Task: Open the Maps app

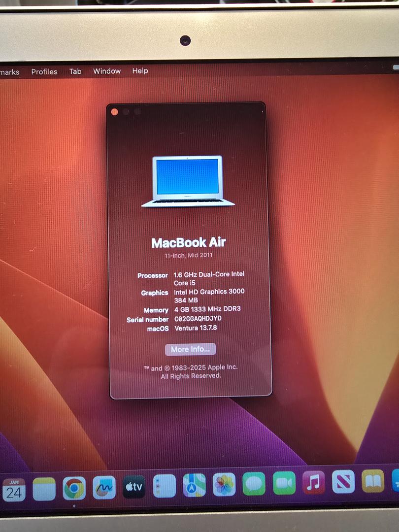Action: pos(194,485)
